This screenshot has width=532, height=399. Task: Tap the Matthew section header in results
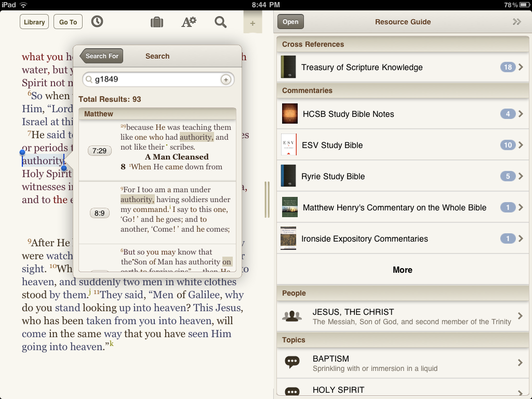point(157,114)
